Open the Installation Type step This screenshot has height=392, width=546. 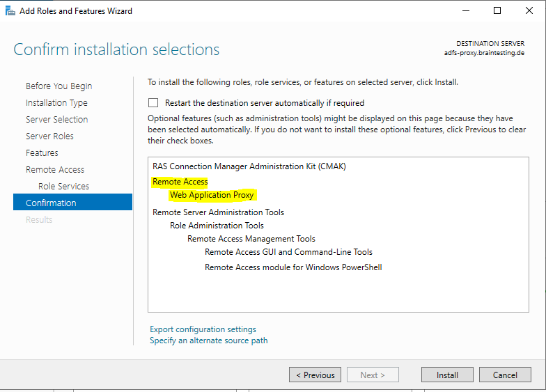[x=56, y=103]
